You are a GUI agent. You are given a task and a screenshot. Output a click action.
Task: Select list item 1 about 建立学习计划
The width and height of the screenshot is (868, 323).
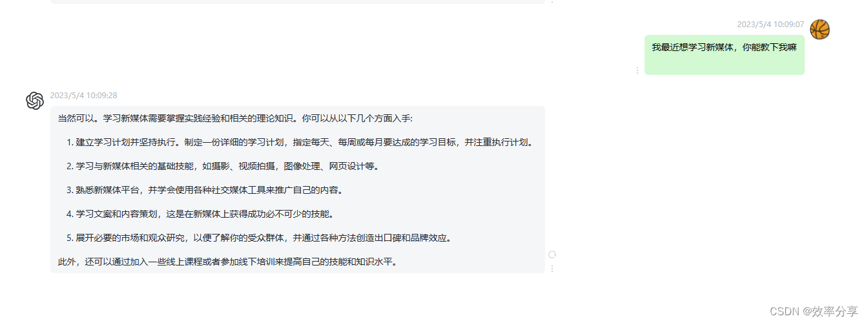(300, 142)
